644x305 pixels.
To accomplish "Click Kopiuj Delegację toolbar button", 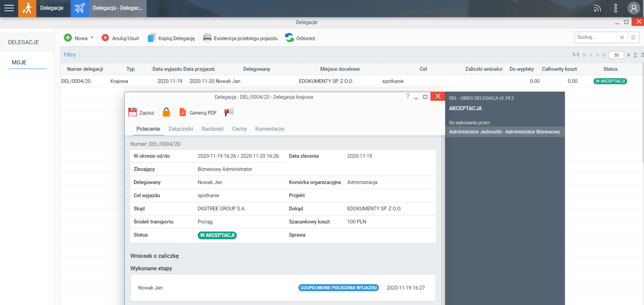I will [171, 38].
